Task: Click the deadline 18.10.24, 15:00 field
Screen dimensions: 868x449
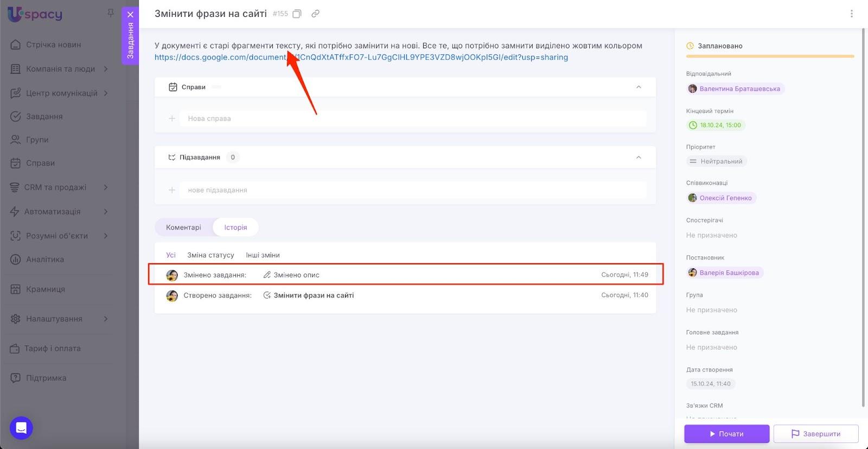Action: coord(715,125)
